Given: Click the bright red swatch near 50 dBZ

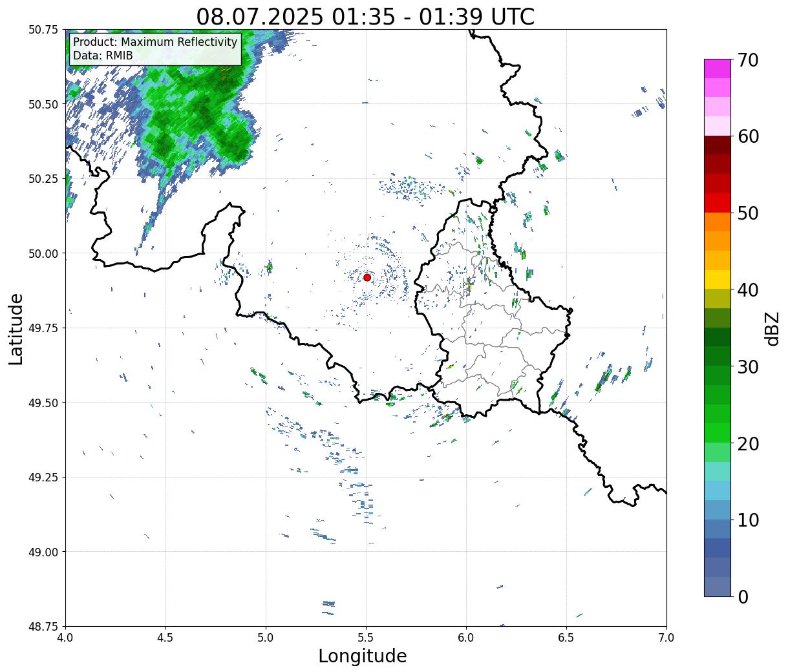Looking at the screenshot, I should point(718,203).
